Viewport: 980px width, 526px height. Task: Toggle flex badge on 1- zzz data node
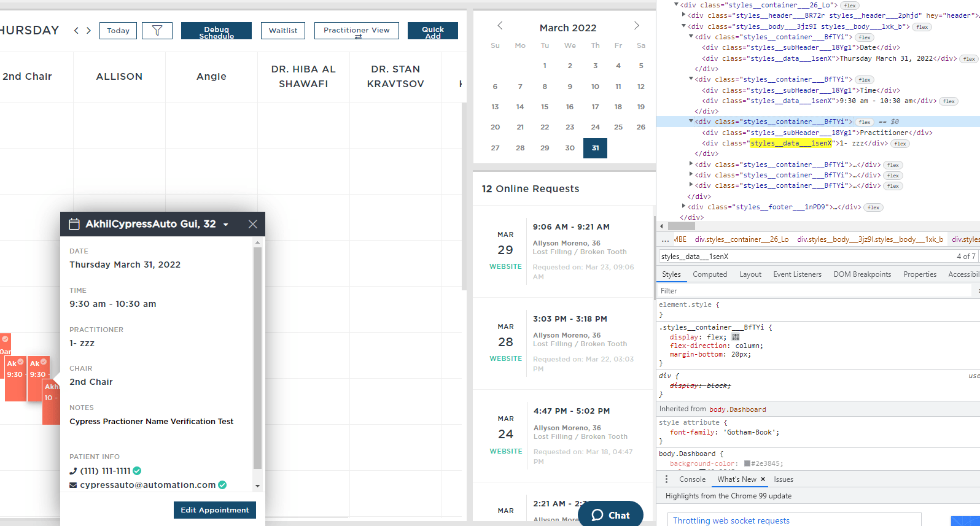point(900,144)
